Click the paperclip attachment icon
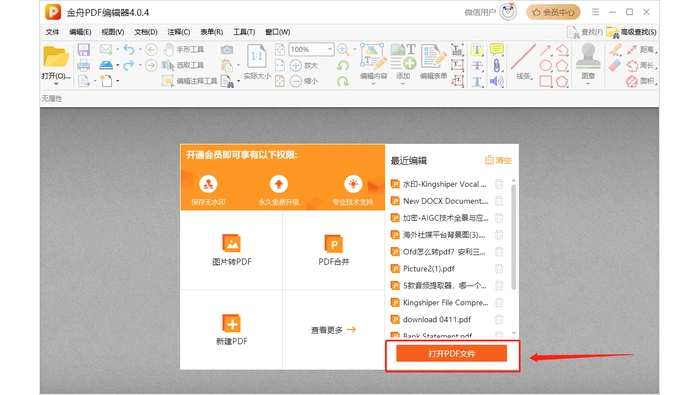This screenshot has height=395, width=700. point(496,66)
